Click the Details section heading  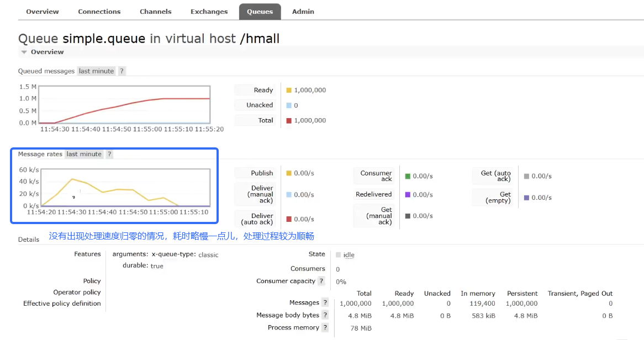pyautogui.click(x=29, y=240)
